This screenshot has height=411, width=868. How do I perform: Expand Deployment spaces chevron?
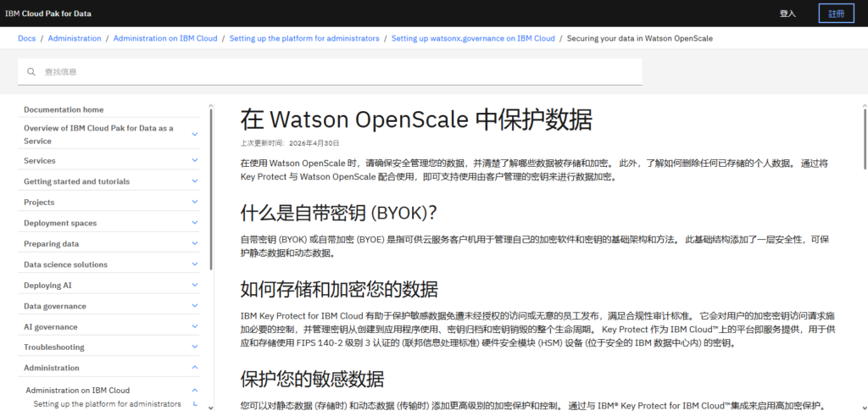[194, 222]
